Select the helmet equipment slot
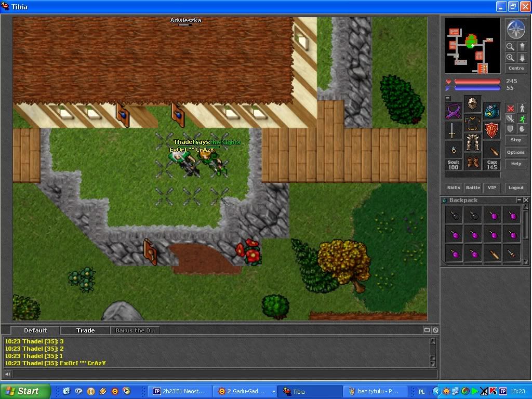532x399 pixels. [x=472, y=103]
